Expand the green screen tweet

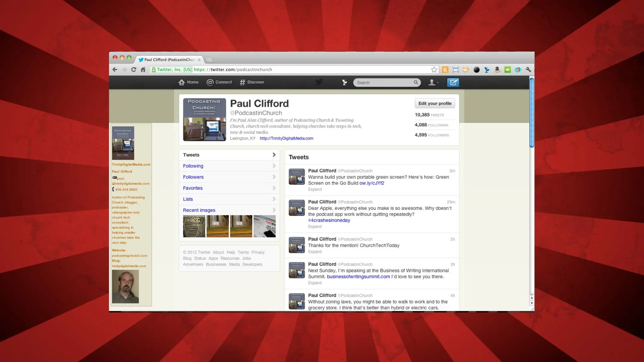pyautogui.click(x=315, y=189)
